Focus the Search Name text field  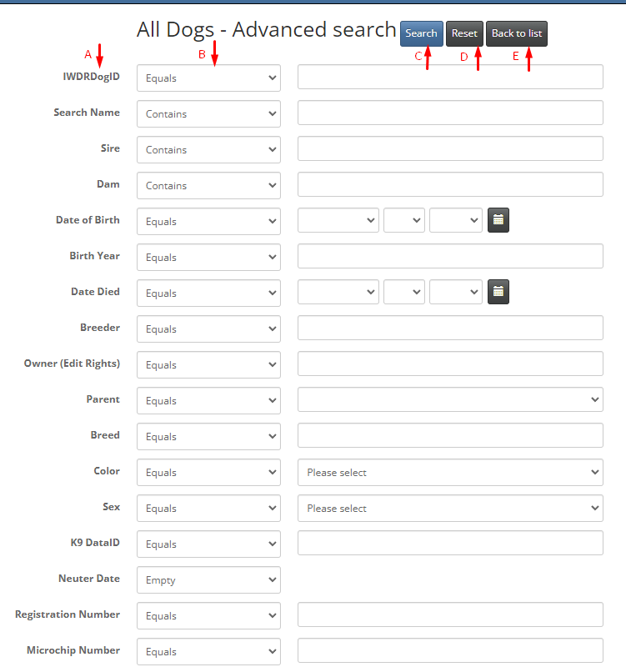point(450,113)
